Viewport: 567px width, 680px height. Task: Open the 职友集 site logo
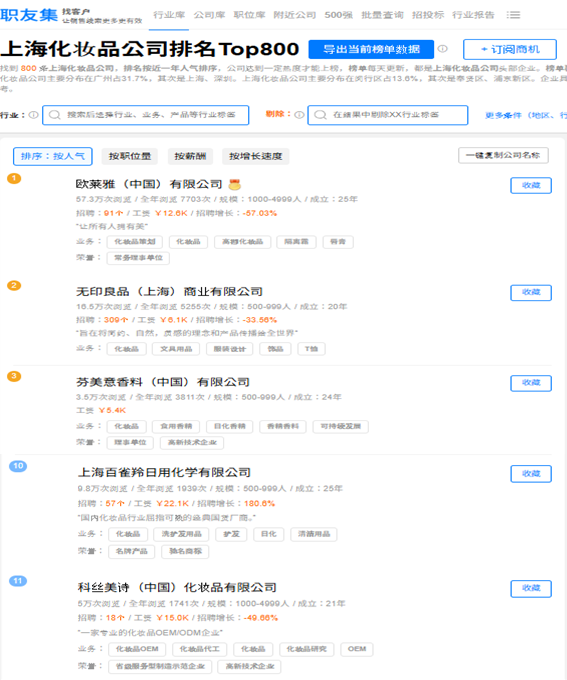(29, 15)
